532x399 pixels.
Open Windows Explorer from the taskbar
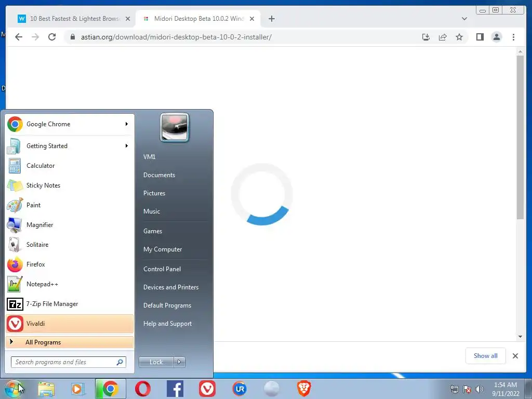pyautogui.click(x=46, y=389)
